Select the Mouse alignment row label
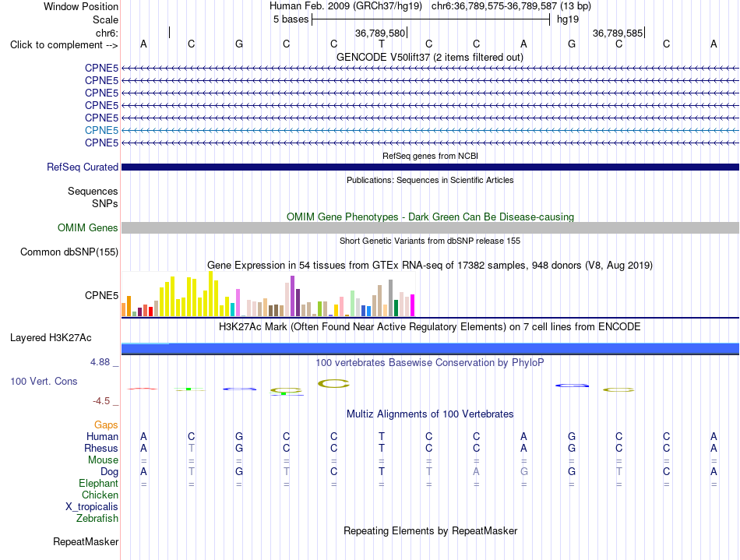The height and width of the screenshot is (560, 740). click(x=103, y=460)
